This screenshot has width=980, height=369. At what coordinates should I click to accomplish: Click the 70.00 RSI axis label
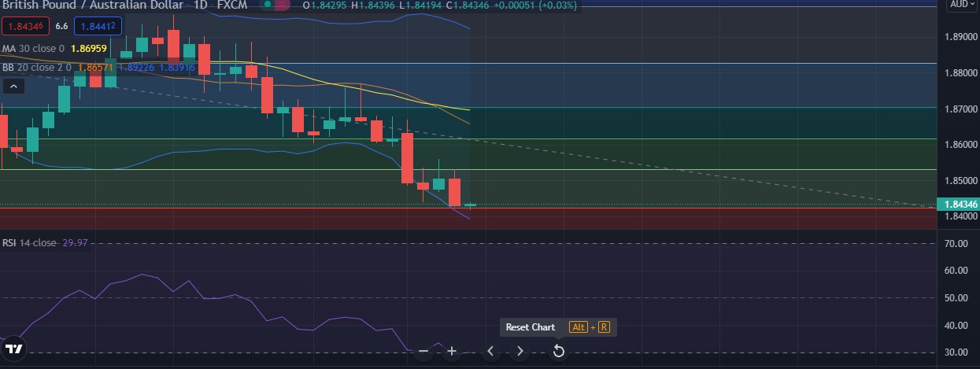click(x=956, y=244)
